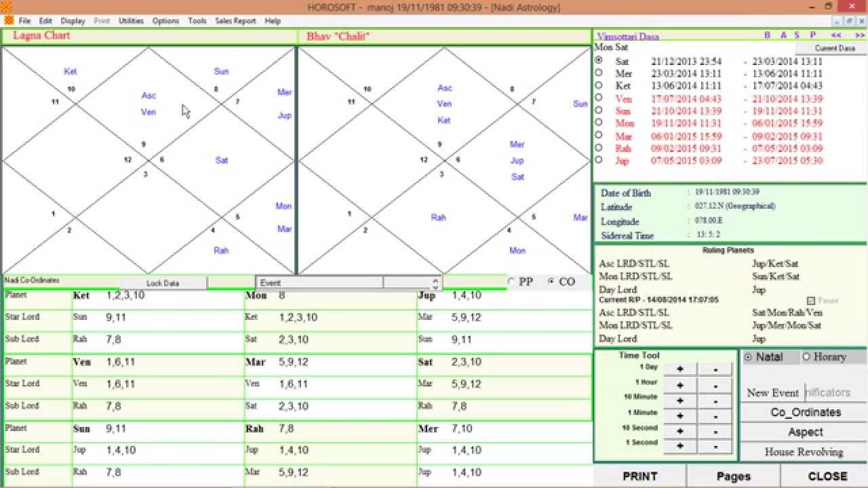This screenshot has width=868, height=488.
Task: Click the orange icon beside File menu
Action: click(9, 20)
